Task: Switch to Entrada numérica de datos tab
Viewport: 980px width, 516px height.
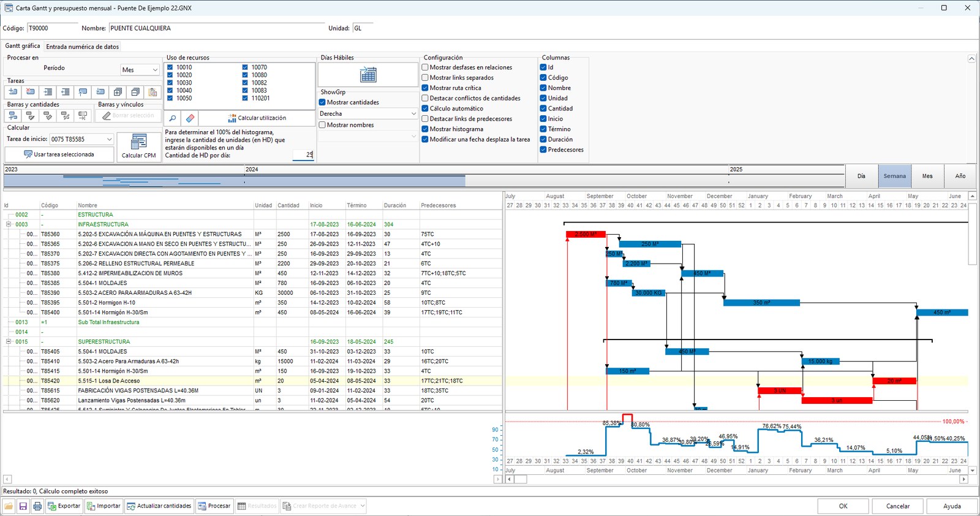Action: coord(83,47)
